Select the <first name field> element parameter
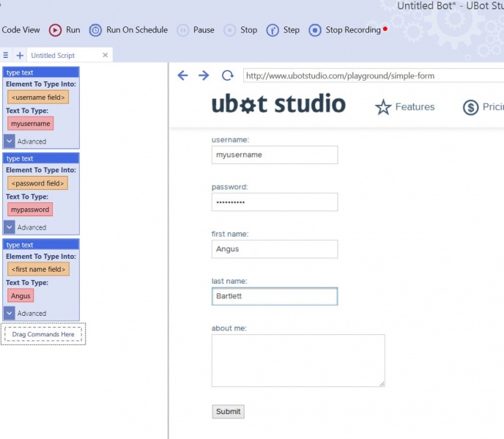The height and width of the screenshot is (439, 504). (x=38, y=269)
